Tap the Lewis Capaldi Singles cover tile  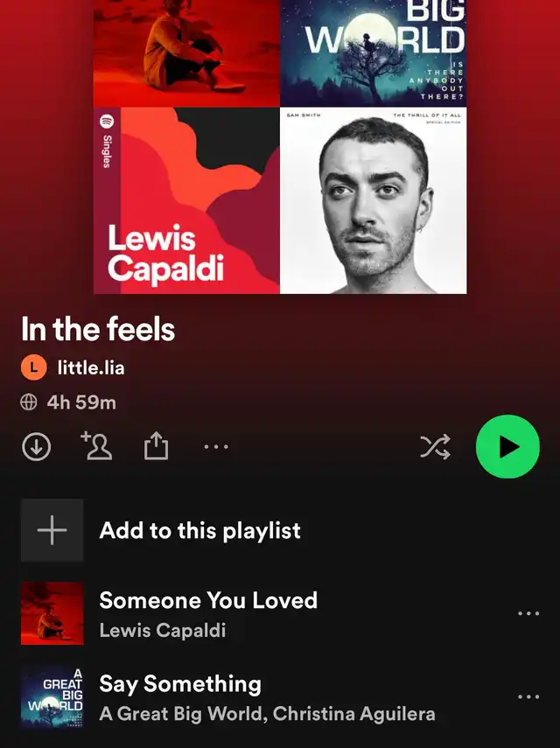[x=186, y=200]
